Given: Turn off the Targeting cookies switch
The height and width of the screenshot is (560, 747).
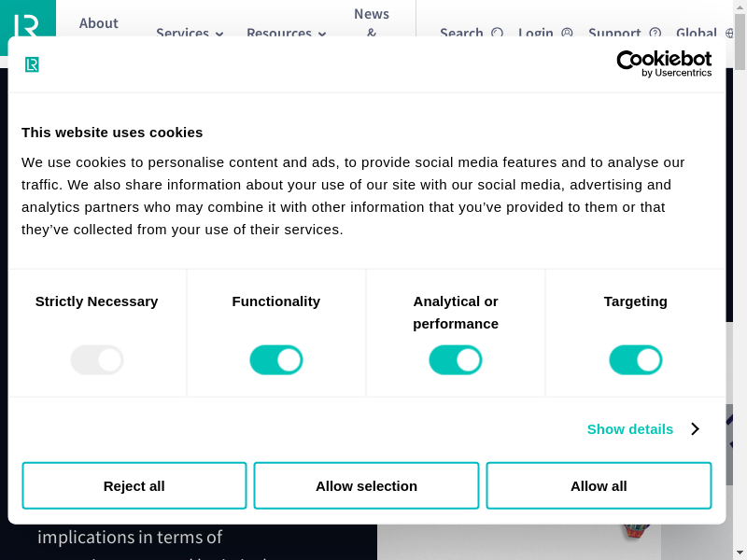Looking at the screenshot, I should click(636, 360).
